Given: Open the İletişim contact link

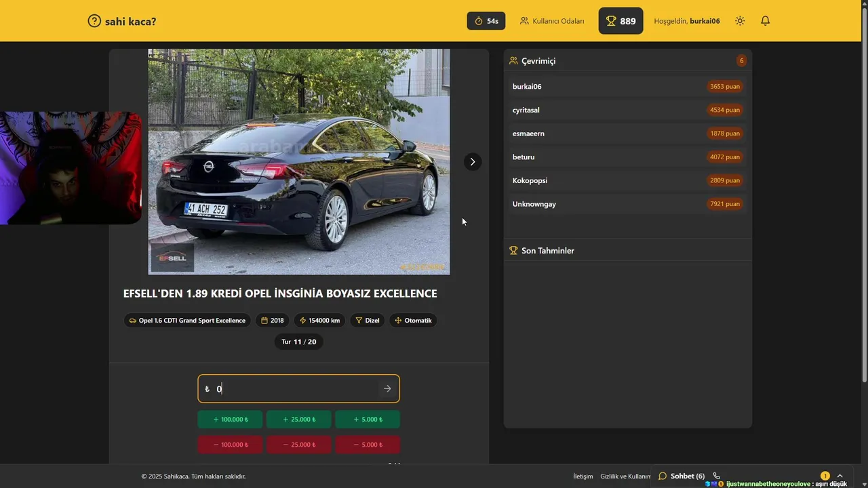Looking at the screenshot, I should coord(583,476).
